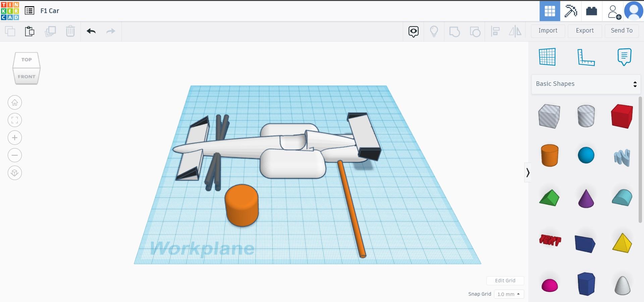Image resolution: width=644 pixels, height=302 pixels.
Task: Select the orange cylinder on the workplane
Action: pyautogui.click(x=241, y=205)
